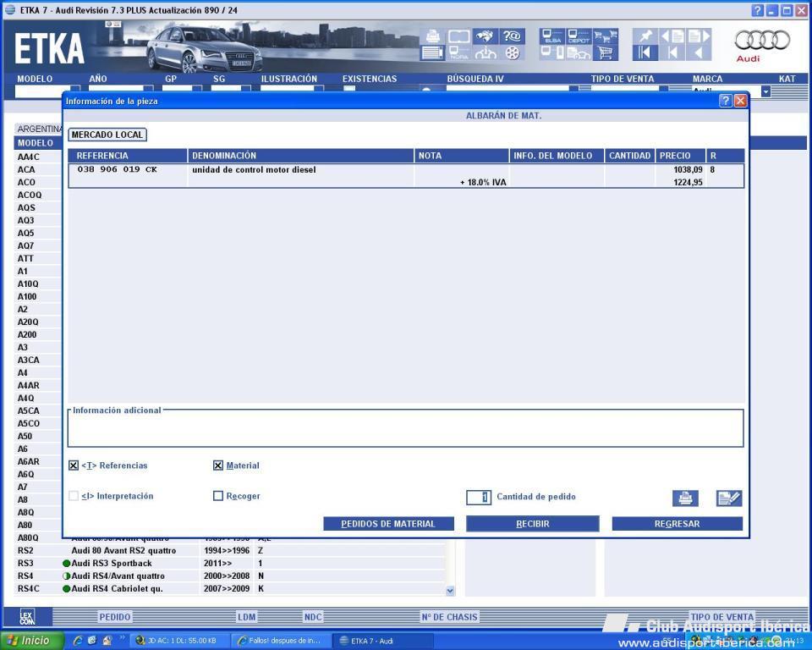Open the DEPOT connection icon
Image resolution: width=812 pixels, height=650 pixels.
click(x=579, y=36)
